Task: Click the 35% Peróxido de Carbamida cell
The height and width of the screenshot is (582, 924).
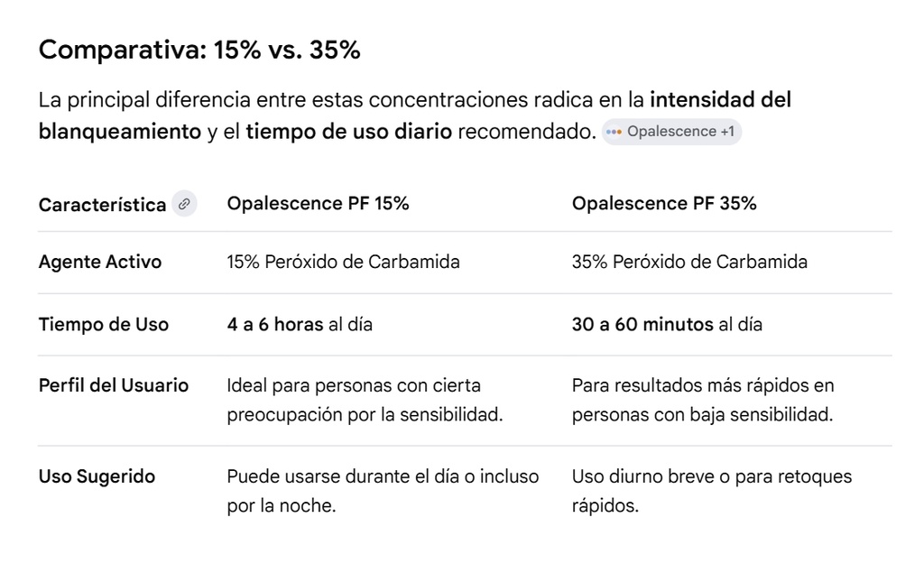Action: [689, 263]
